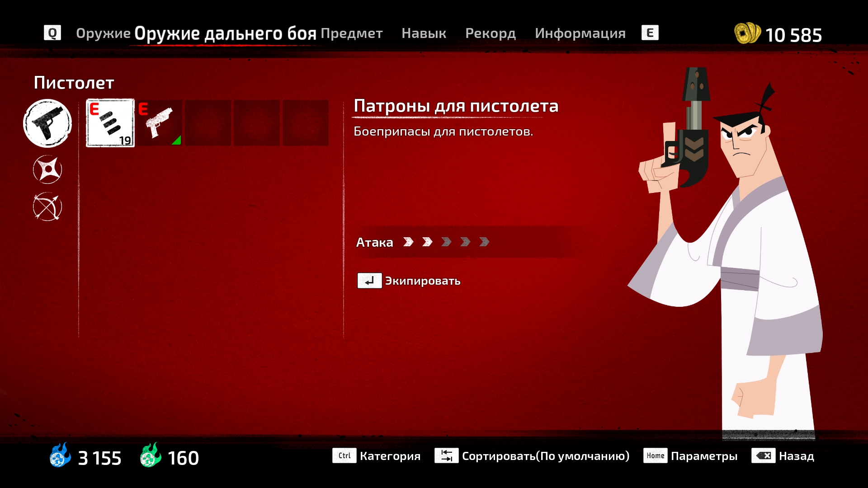868x488 pixels.
Task: Click Назад to go back
Action: (796, 456)
